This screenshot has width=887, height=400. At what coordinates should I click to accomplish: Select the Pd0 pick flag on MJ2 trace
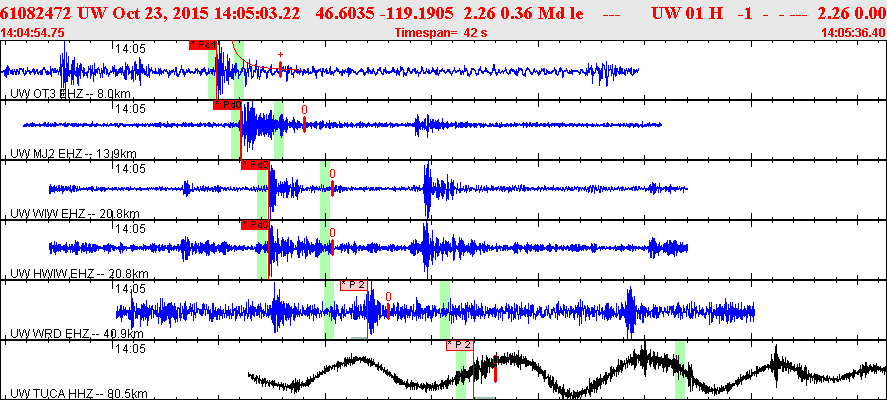pyautogui.click(x=227, y=105)
